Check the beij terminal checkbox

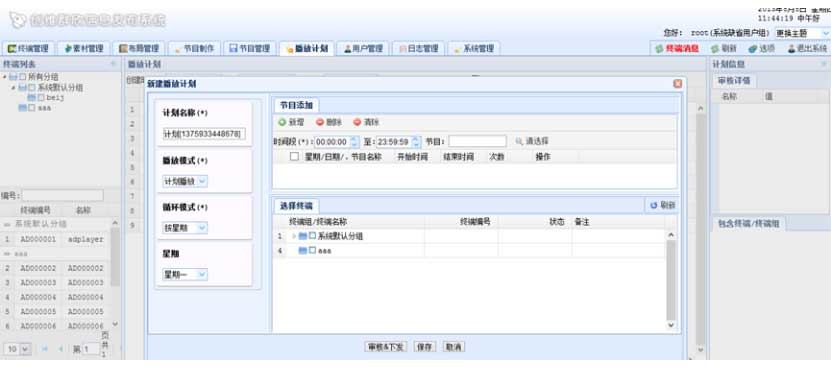(x=40, y=98)
